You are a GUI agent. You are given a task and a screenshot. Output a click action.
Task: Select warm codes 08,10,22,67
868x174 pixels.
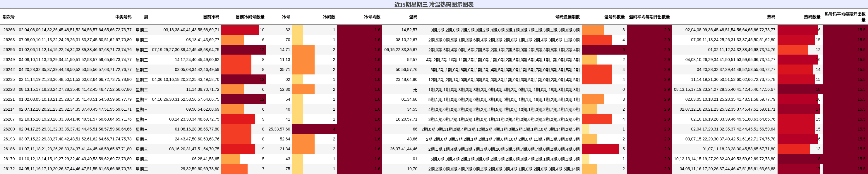pyautogui.click(x=406, y=40)
